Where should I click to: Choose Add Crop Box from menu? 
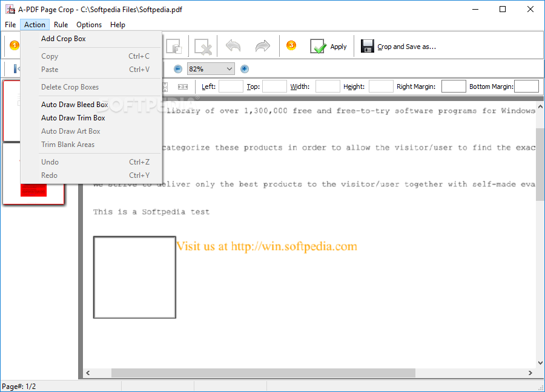pos(91,39)
